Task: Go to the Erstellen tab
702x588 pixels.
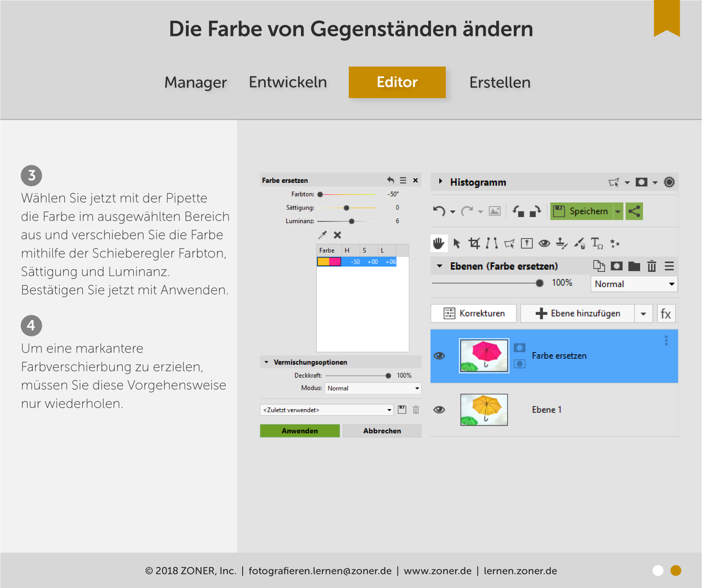Action: tap(500, 82)
